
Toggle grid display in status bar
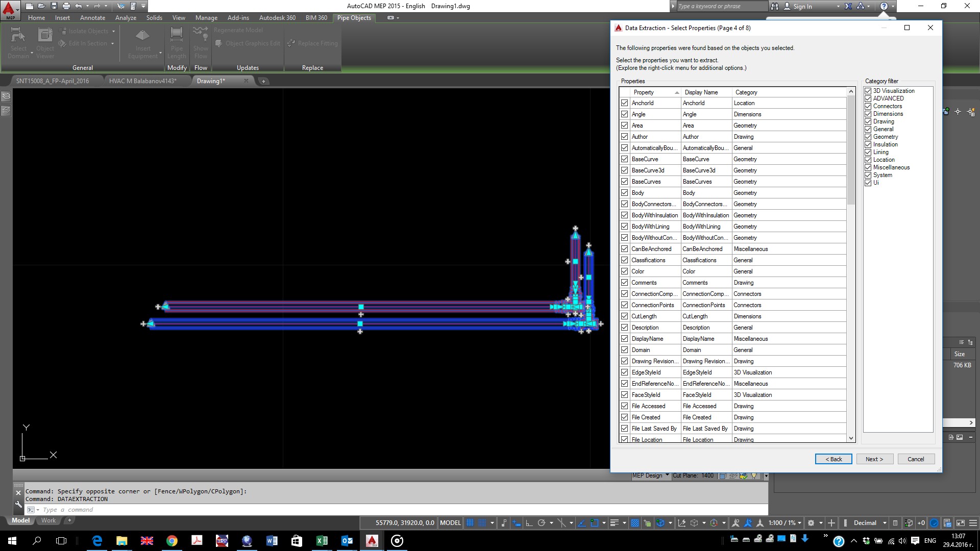[470, 523]
